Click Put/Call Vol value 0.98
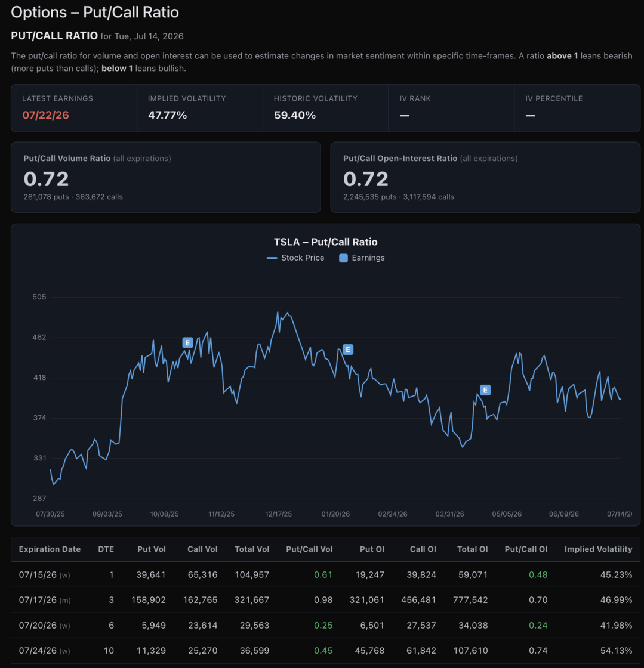Viewport: 644px width, 668px height. pos(323,600)
